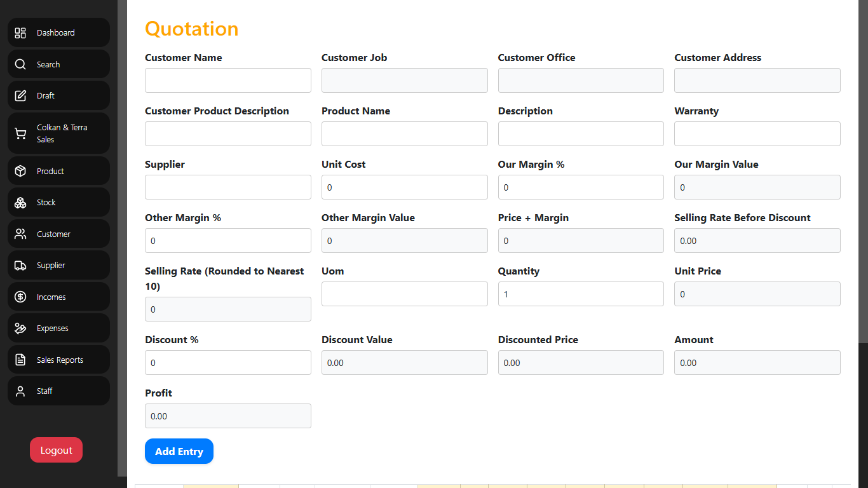The width and height of the screenshot is (868, 488).
Task: Click the Sales Reports document icon
Action: click(20, 360)
